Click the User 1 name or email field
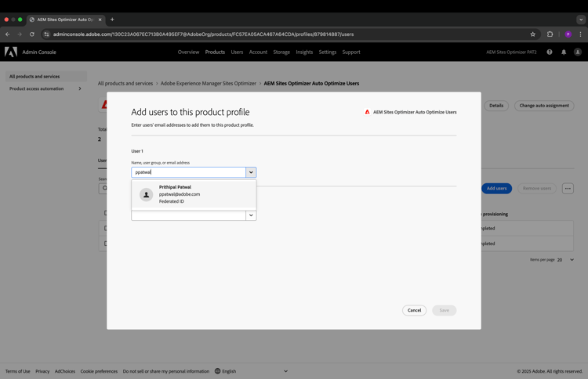The height and width of the screenshot is (379, 588). point(189,172)
